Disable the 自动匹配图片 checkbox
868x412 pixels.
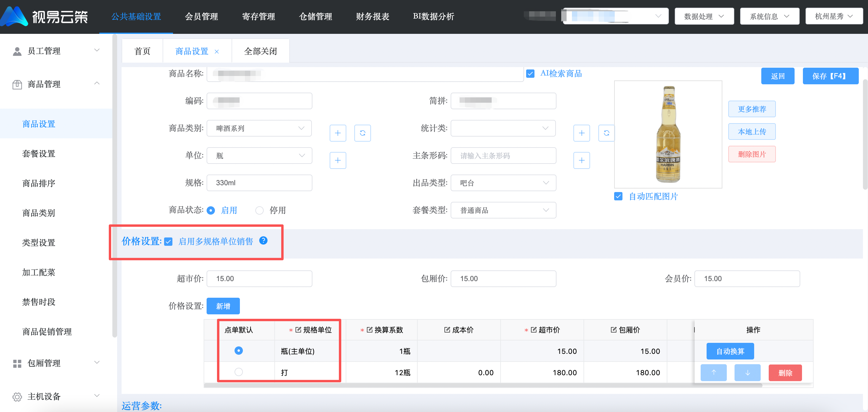pyautogui.click(x=618, y=196)
